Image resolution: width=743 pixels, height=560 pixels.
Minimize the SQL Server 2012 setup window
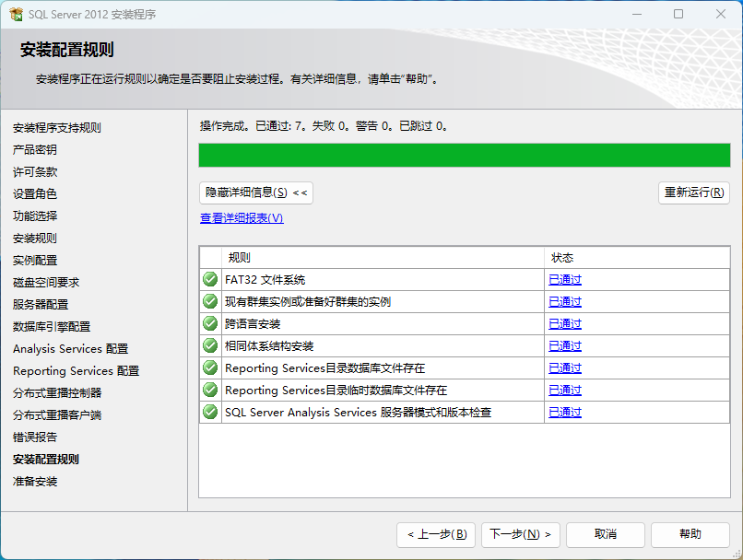coord(637,14)
